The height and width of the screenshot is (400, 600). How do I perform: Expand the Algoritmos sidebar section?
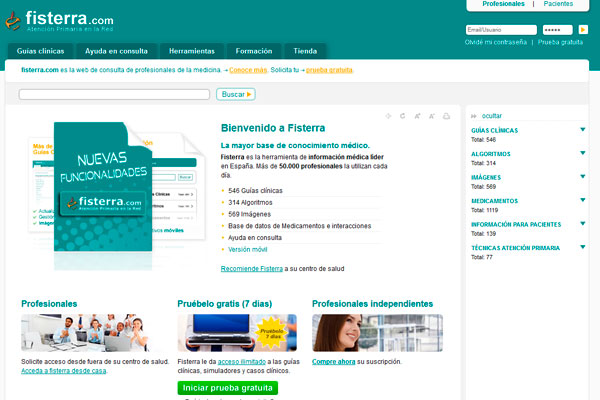click(582, 153)
